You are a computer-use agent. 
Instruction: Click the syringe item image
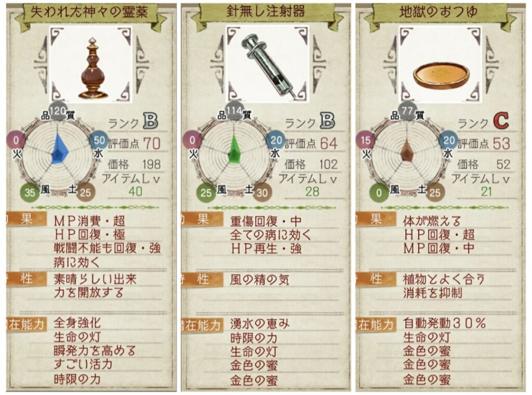coord(269,65)
